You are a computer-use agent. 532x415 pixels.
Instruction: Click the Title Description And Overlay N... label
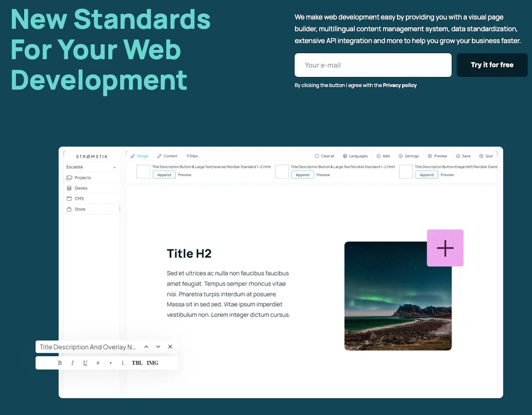[88, 347]
